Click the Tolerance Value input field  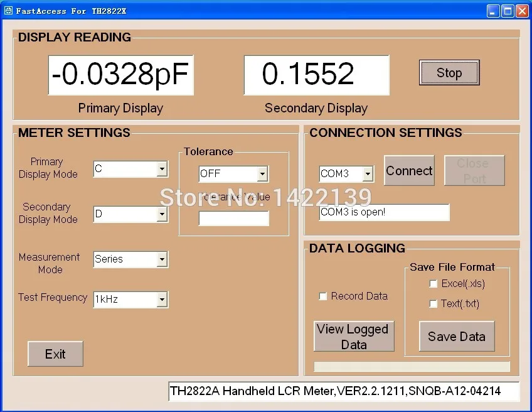click(x=234, y=219)
